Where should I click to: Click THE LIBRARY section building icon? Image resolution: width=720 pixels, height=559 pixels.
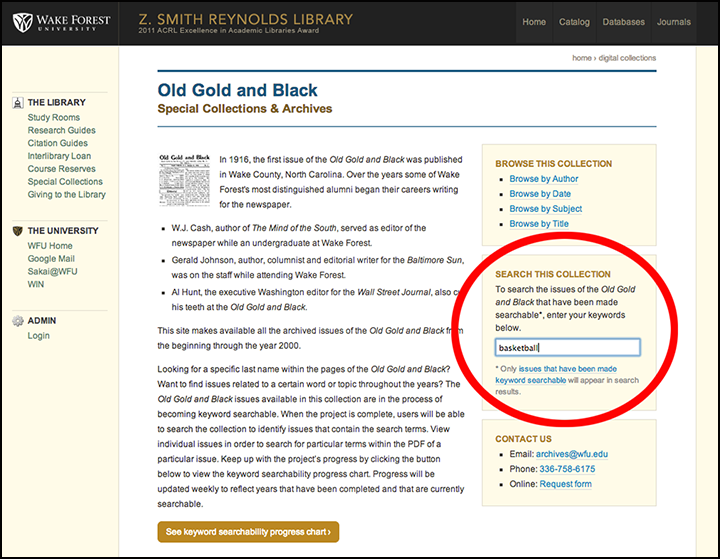point(18,103)
